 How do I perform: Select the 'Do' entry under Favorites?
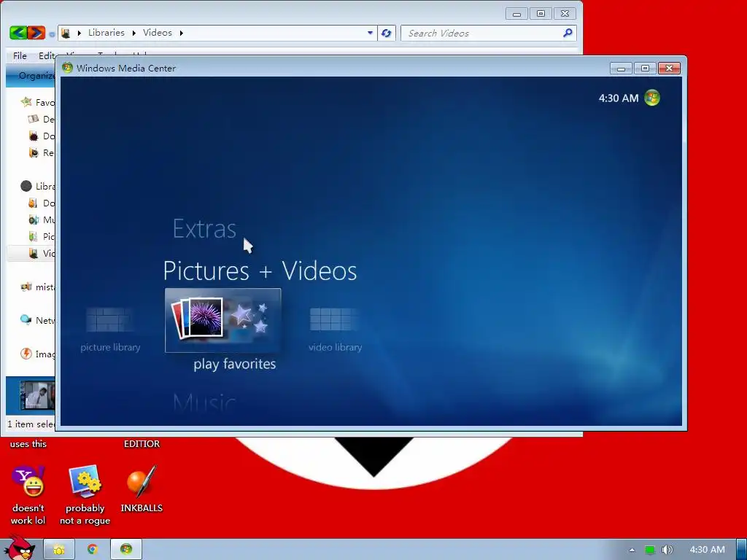[41, 136]
